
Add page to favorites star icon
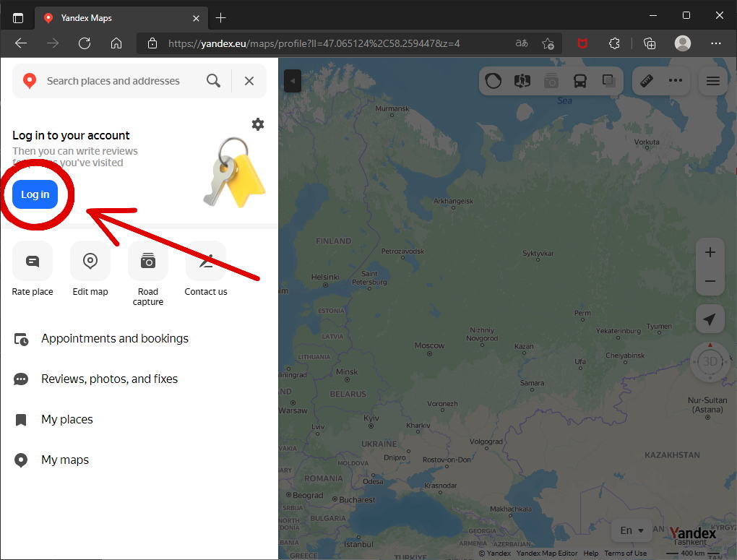[548, 44]
